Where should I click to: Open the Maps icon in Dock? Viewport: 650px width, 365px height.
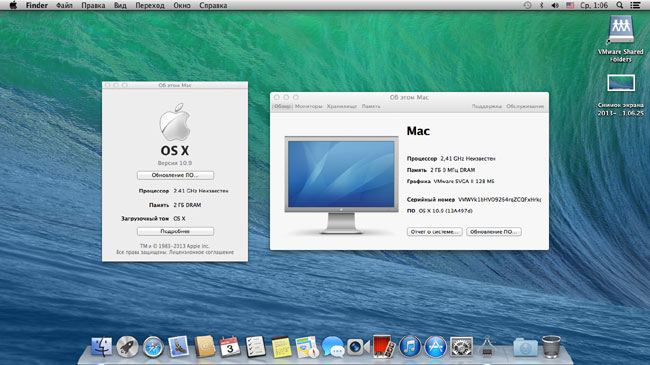pyautogui.click(x=307, y=347)
